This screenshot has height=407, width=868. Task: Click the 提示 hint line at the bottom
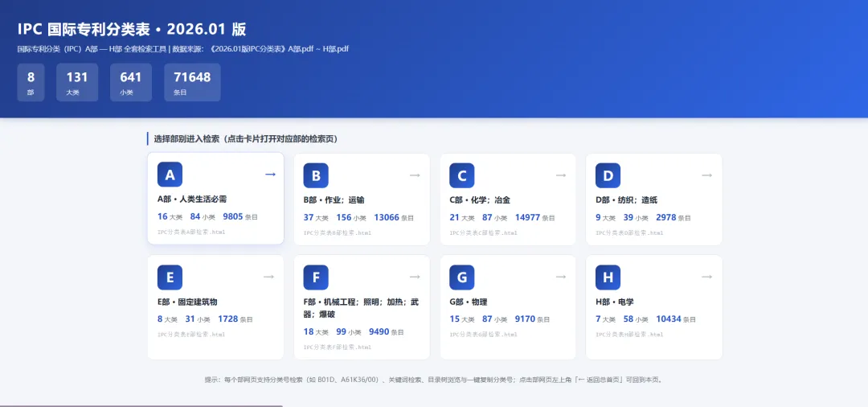434,380
